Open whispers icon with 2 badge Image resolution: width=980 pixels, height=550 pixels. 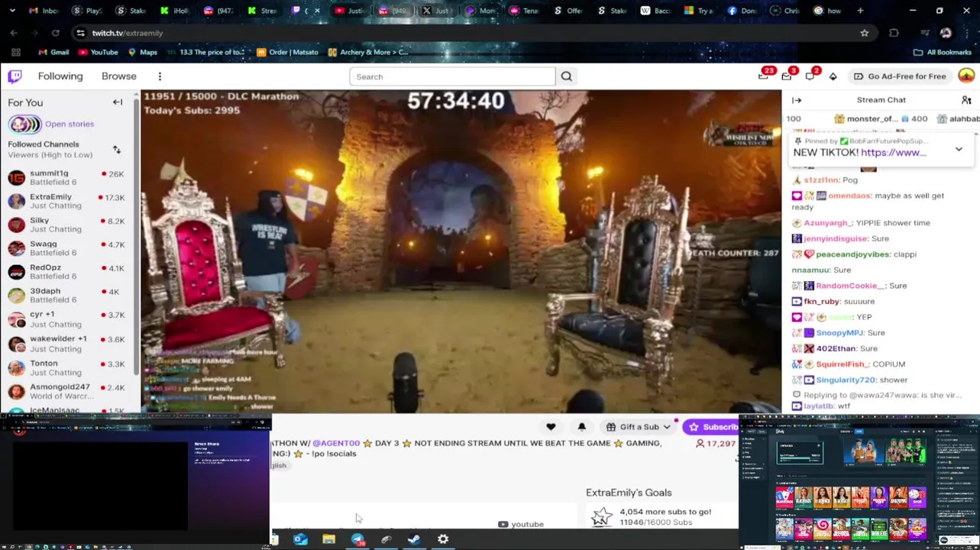(810, 76)
